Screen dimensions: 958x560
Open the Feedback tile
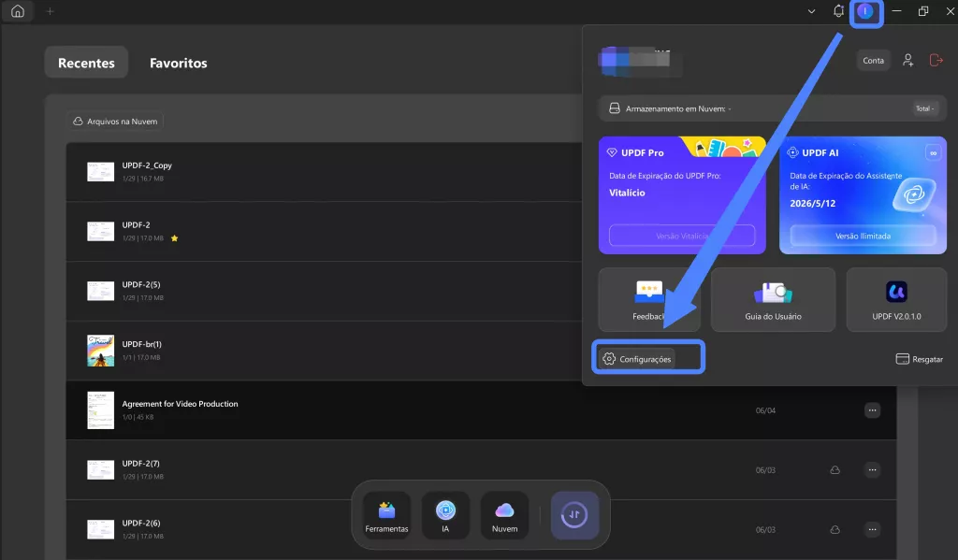649,299
